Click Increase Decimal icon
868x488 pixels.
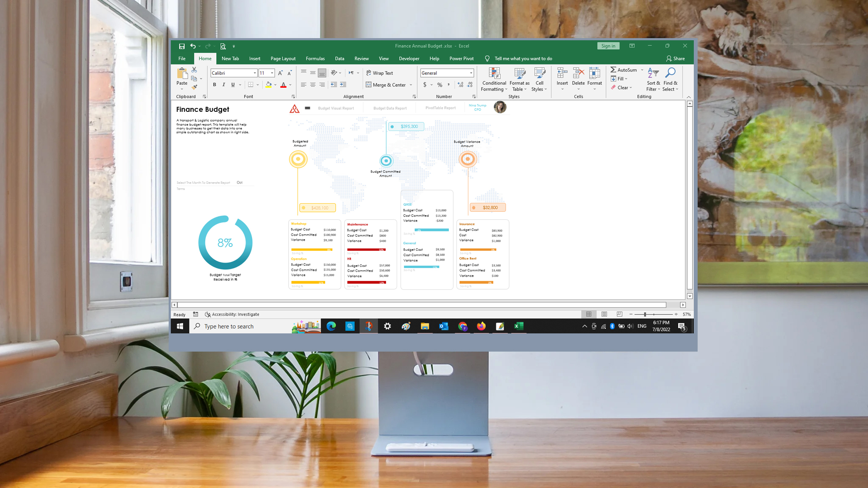pos(461,85)
